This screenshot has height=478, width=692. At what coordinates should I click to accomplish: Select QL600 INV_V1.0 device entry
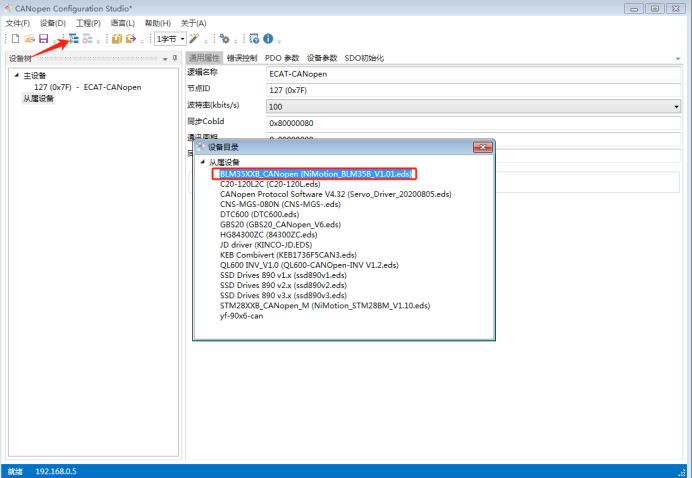click(x=309, y=265)
